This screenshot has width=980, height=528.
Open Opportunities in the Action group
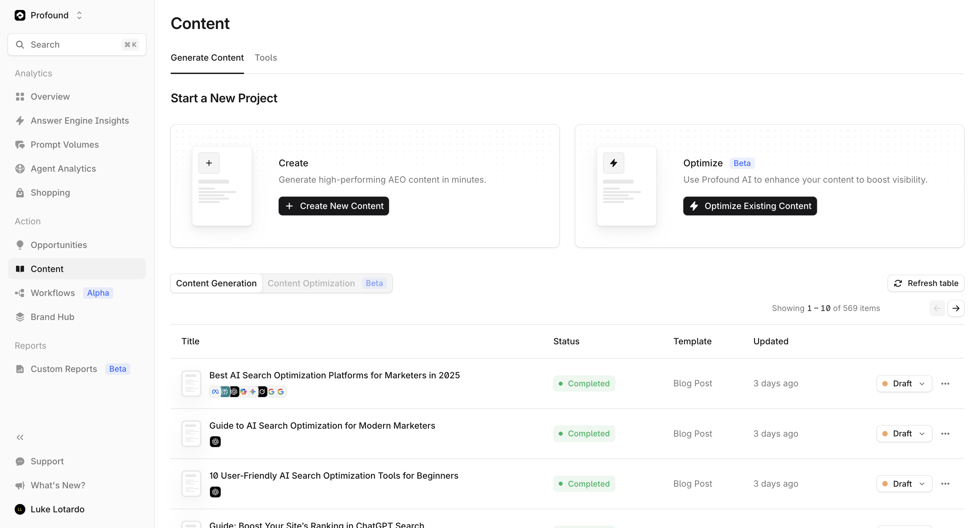(77, 245)
